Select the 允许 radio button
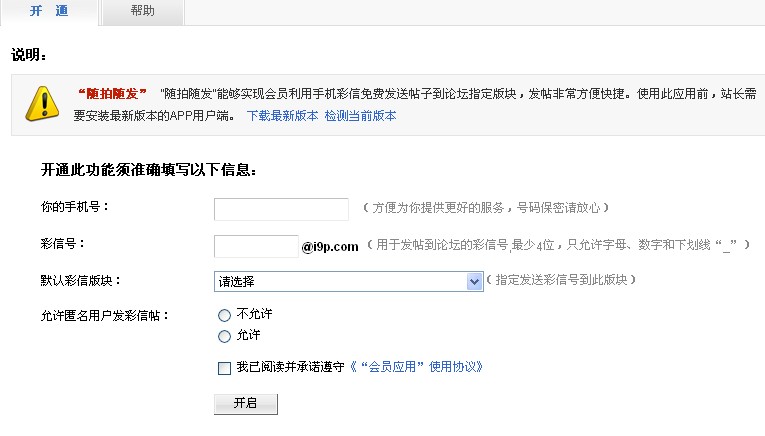The width and height of the screenshot is (765, 436). pos(224,337)
